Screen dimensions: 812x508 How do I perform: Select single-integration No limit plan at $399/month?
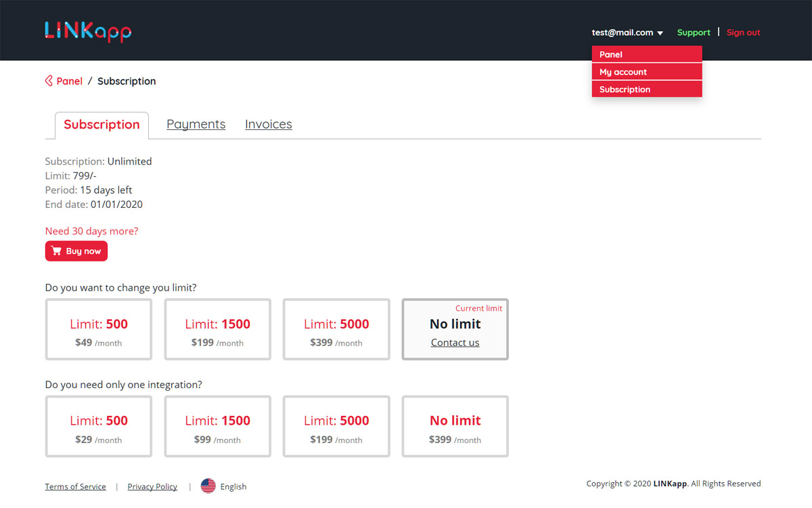455,427
